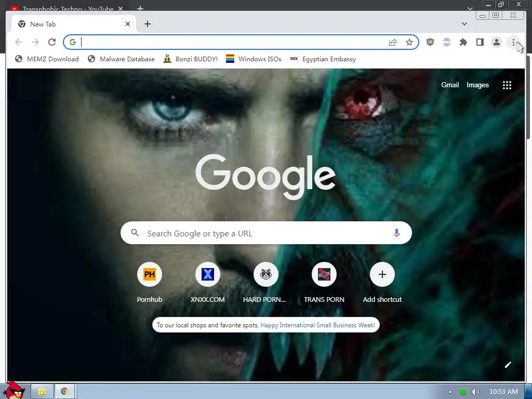Viewport: 532px width, 399px height.
Task: Open the tab search chevron in the back window
Action: click(470, 8)
